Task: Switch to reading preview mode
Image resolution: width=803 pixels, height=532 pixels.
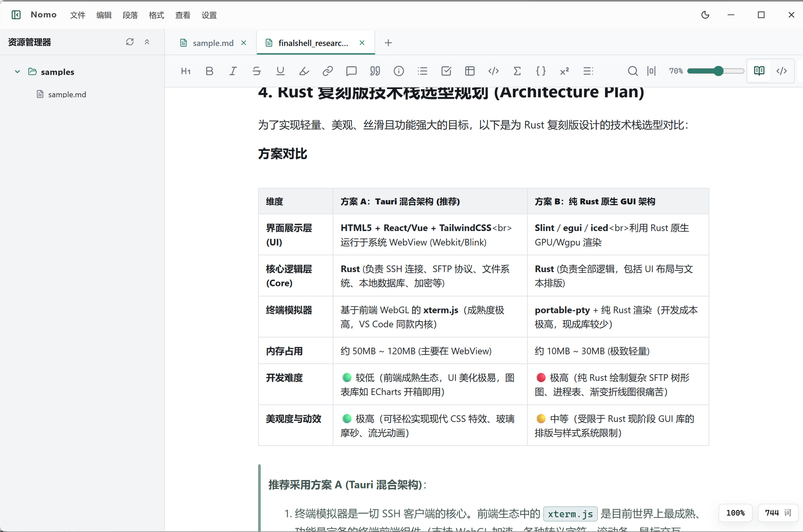Action: pyautogui.click(x=759, y=71)
